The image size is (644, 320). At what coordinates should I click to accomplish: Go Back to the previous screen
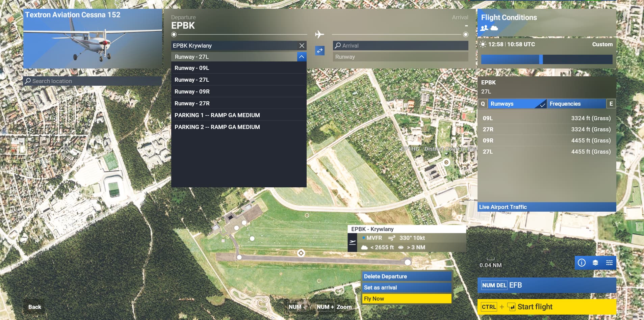(35, 307)
